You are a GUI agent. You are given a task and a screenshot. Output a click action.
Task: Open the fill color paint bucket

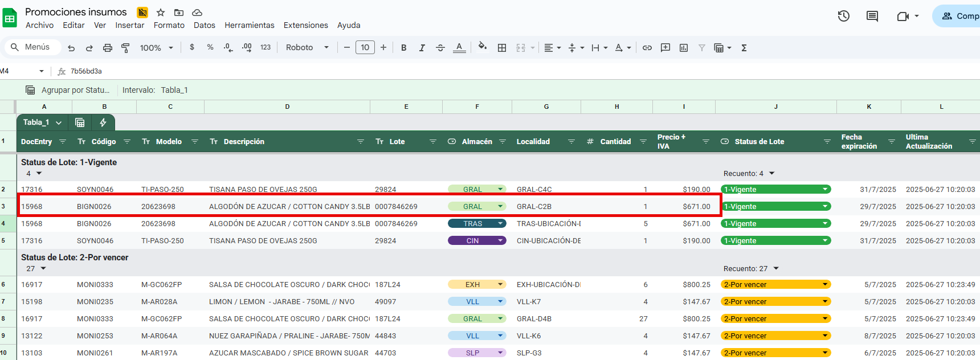[483, 48]
